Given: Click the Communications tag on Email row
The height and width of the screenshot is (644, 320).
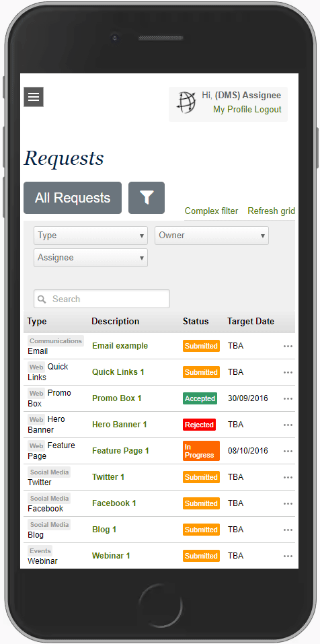Looking at the screenshot, I should tap(56, 341).
